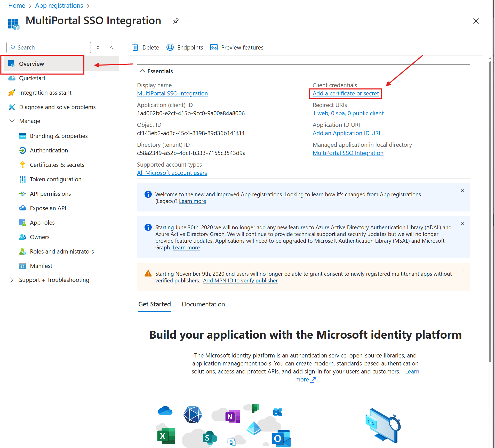Close the app registration blade
The height and width of the screenshot is (448, 495).
tap(476, 21)
